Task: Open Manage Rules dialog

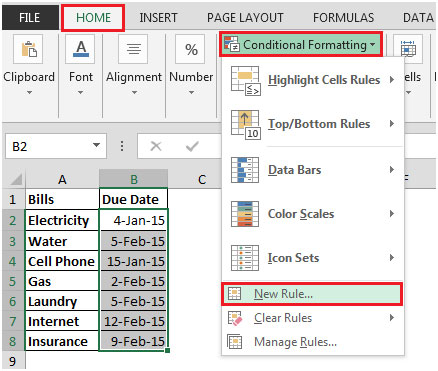Action: point(312,342)
